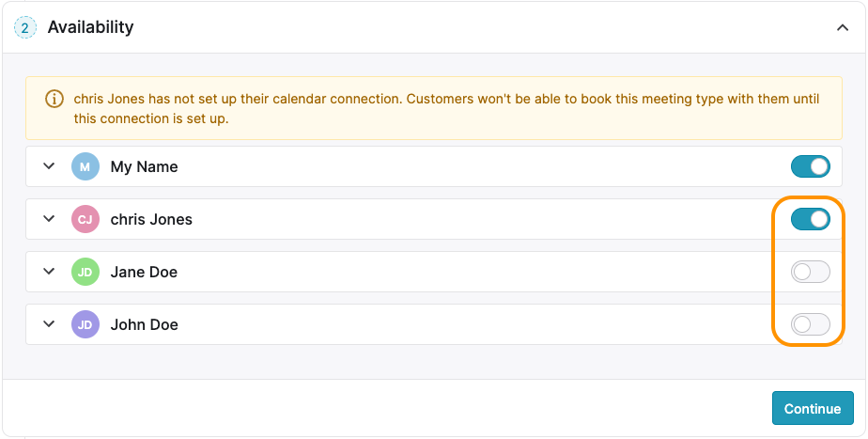The height and width of the screenshot is (439, 868).
Task: Click the info icon in the warning banner
Action: [x=54, y=100]
